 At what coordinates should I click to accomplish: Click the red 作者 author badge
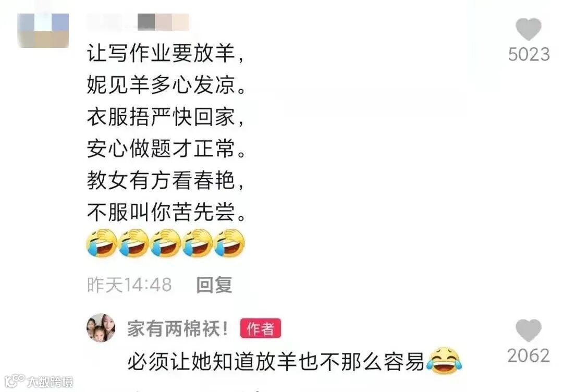[x=261, y=328]
